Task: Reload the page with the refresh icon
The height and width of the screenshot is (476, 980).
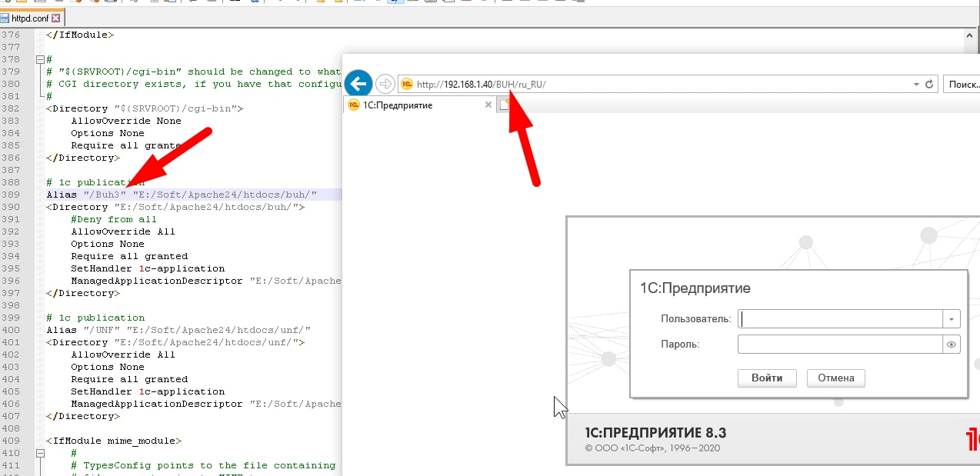Action: [929, 85]
